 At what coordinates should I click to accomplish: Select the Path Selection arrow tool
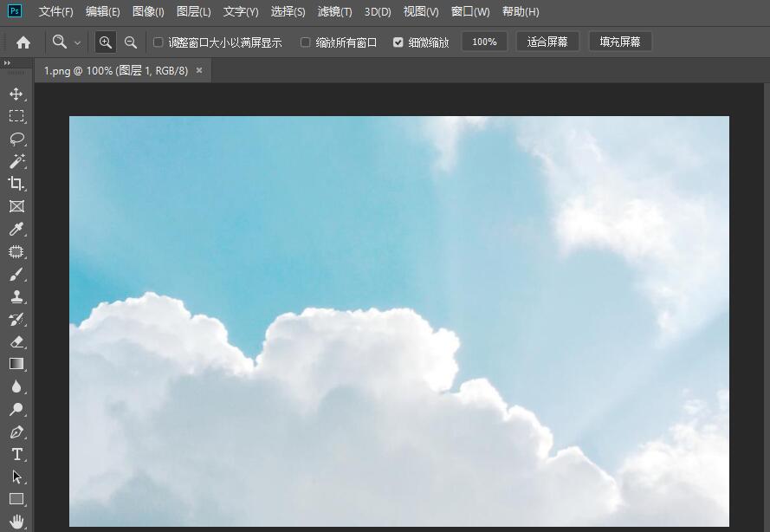(16, 477)
